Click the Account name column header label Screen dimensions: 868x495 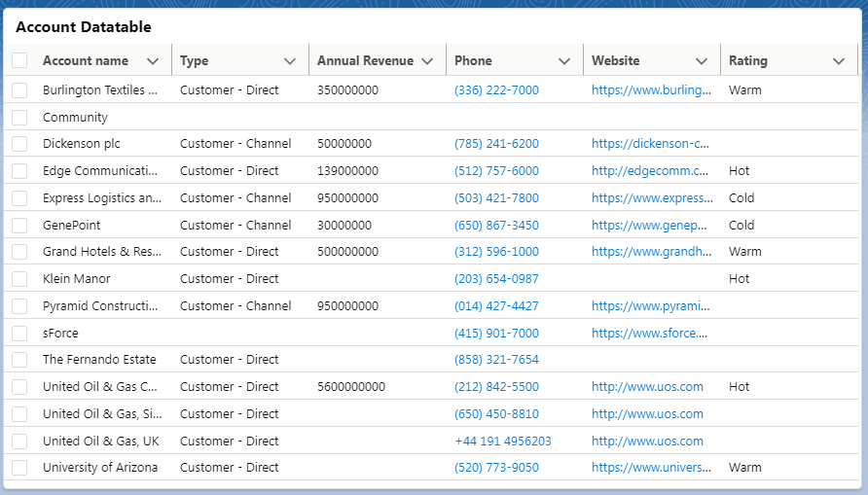coord(86,61)
